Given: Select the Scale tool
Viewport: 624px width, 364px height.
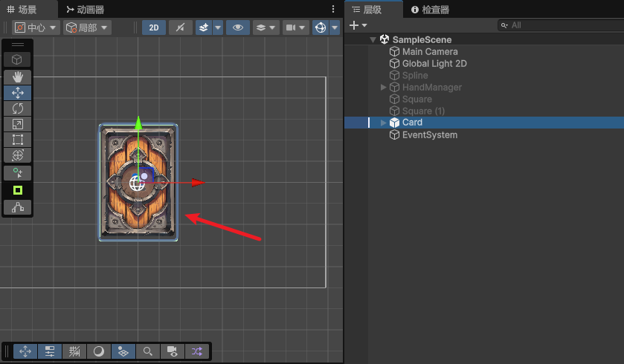Looking at the screenshot, I should tap(18, 124).
